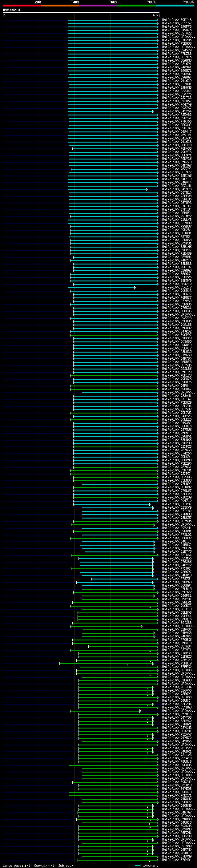This screenshot has width=197, height=868.
Task: Select the UniRef100_P04710 label
Action: pyautogui.click(x=177, y=501)
